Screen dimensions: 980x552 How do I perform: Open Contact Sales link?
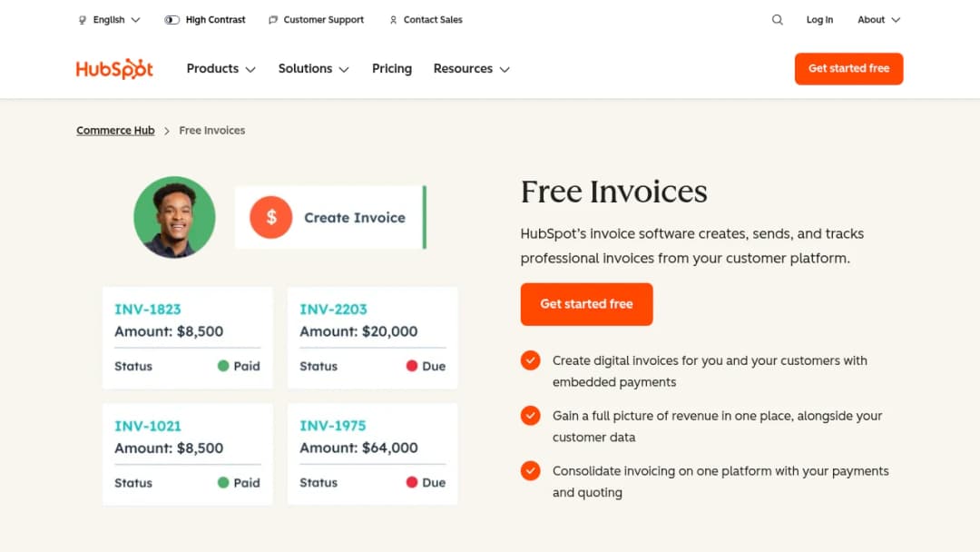pyautogui.click(x=433, y=20)
